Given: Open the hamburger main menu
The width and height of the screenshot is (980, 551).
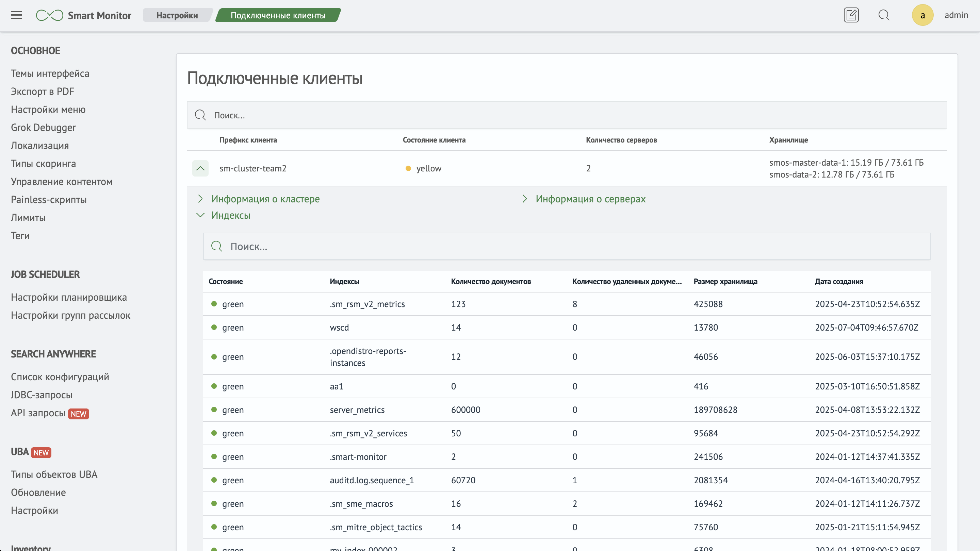Looking at the screenshot, I should [x=16, y=15].
